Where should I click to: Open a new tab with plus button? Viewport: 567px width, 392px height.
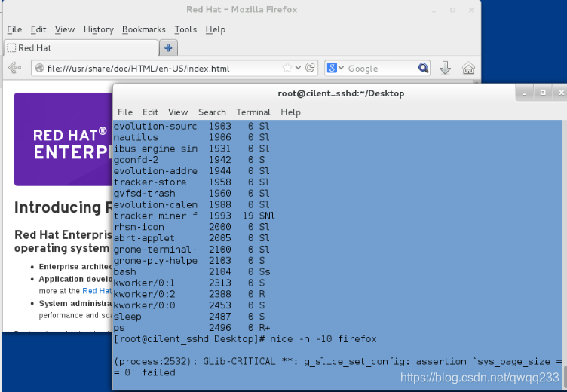point(168,47)
